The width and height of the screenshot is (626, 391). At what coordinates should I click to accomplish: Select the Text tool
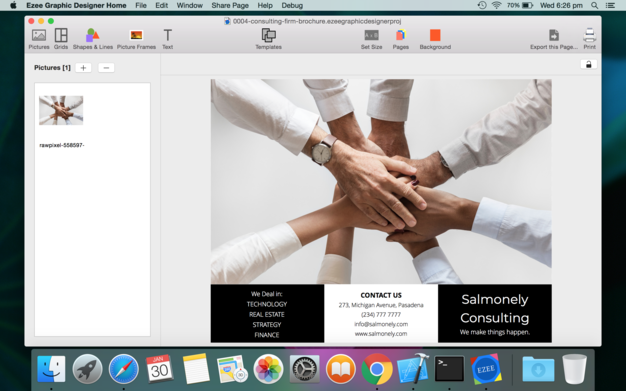168,39
